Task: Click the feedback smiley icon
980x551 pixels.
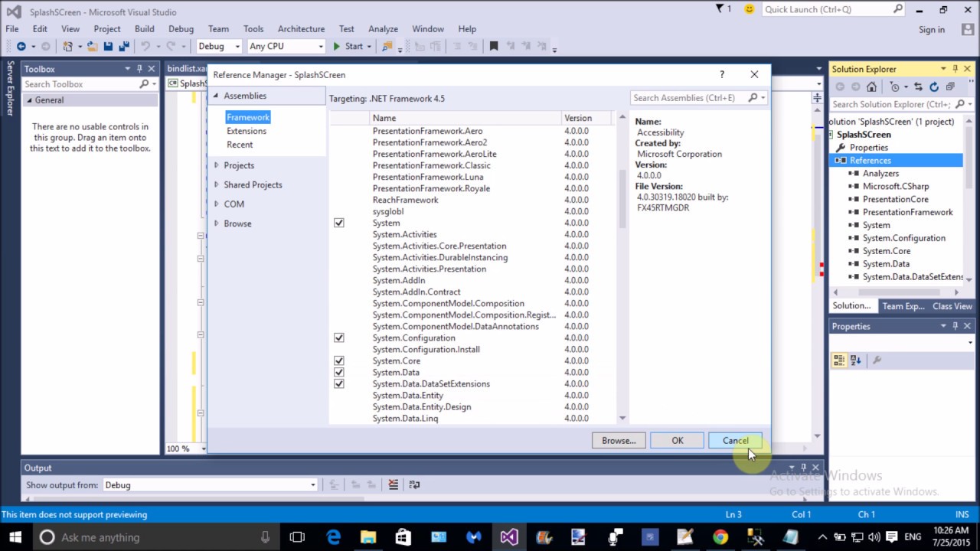Action: pyautogui.click(x=749, y=9)
